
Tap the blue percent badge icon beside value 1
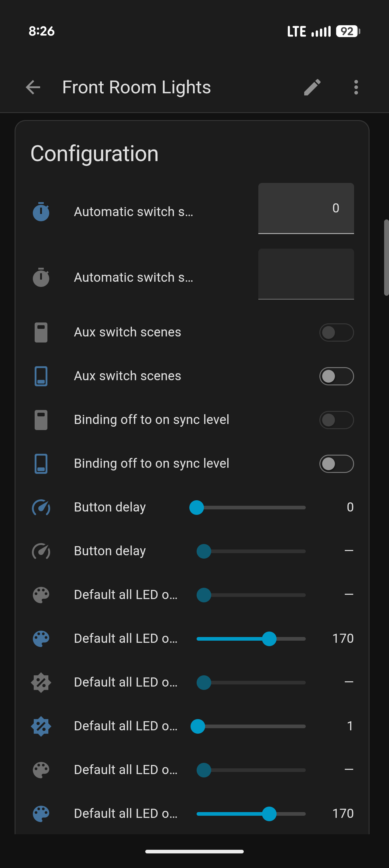click(41, 726)
